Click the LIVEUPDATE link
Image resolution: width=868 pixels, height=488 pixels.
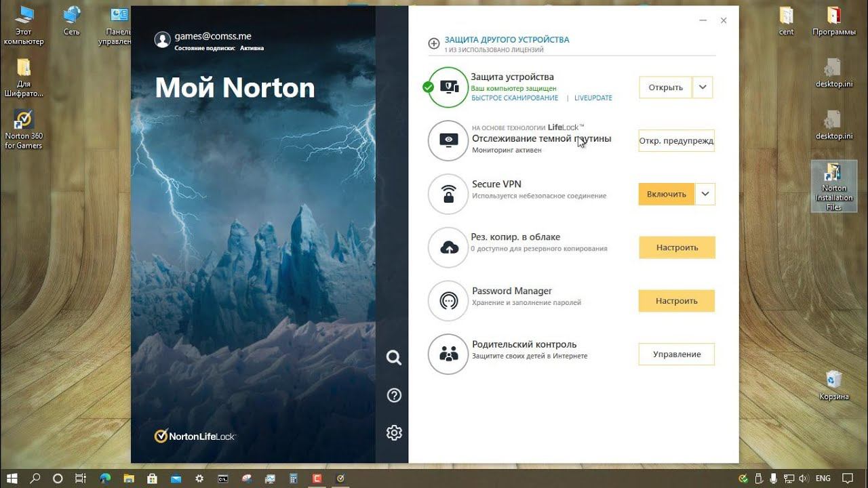(x=593, y=98)
